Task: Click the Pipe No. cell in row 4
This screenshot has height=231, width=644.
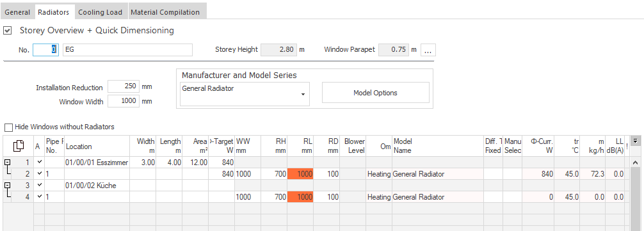Action: tap(54, 197)
